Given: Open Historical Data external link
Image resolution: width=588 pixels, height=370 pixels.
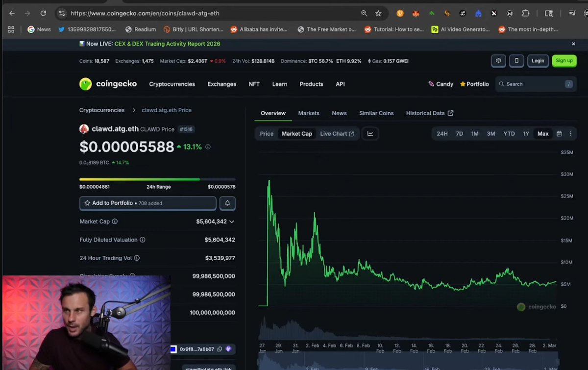Looking at the screenshot, I should [x=430, y=113].
